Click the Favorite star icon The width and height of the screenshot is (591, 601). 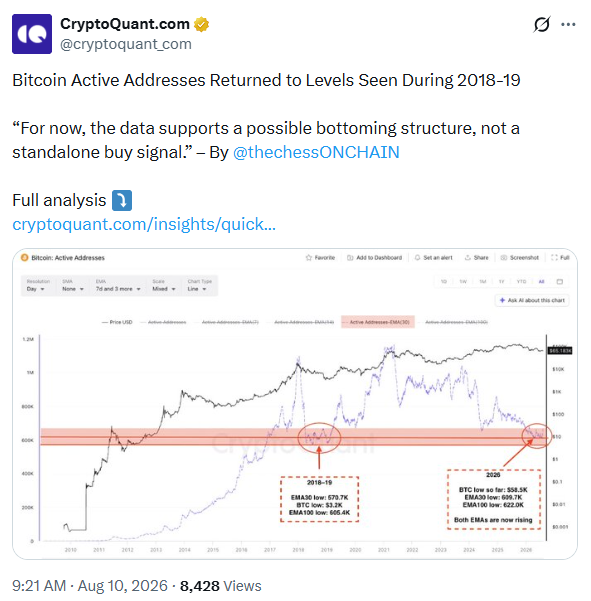click(309, 258)
